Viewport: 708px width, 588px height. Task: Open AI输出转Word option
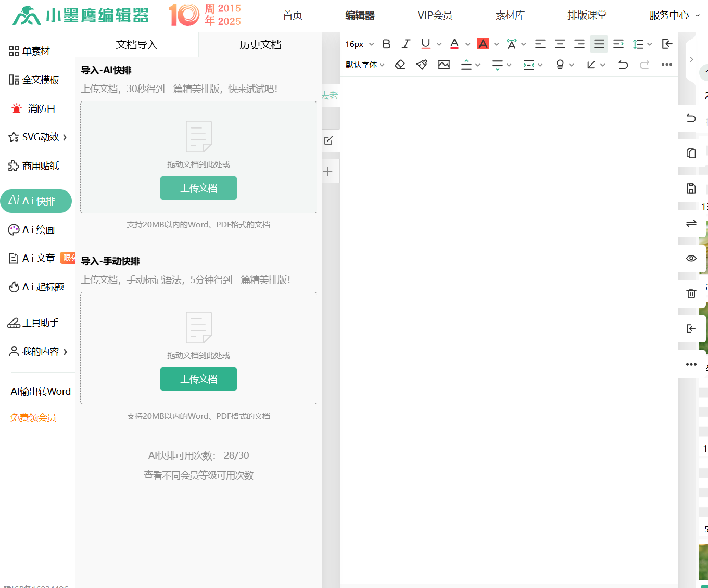(41, 392)
